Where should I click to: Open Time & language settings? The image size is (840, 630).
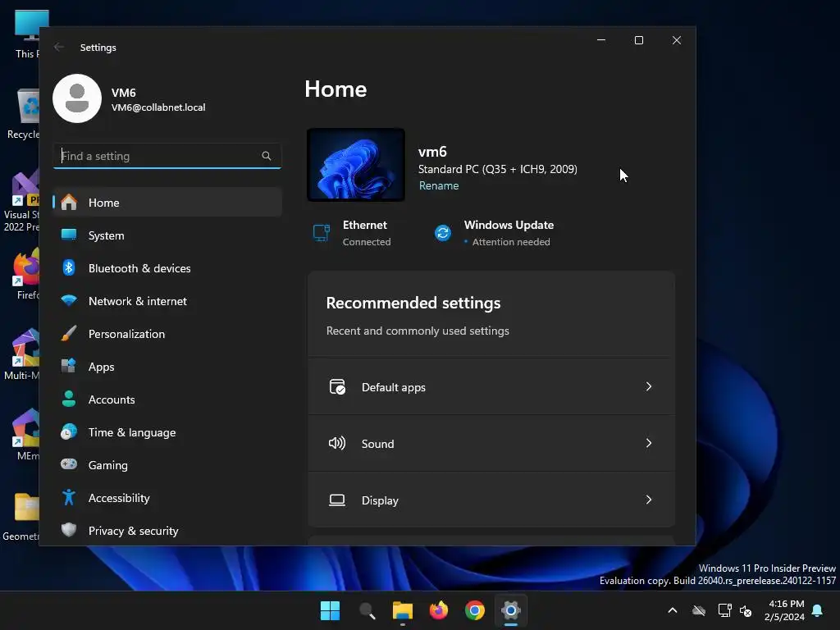167,432
